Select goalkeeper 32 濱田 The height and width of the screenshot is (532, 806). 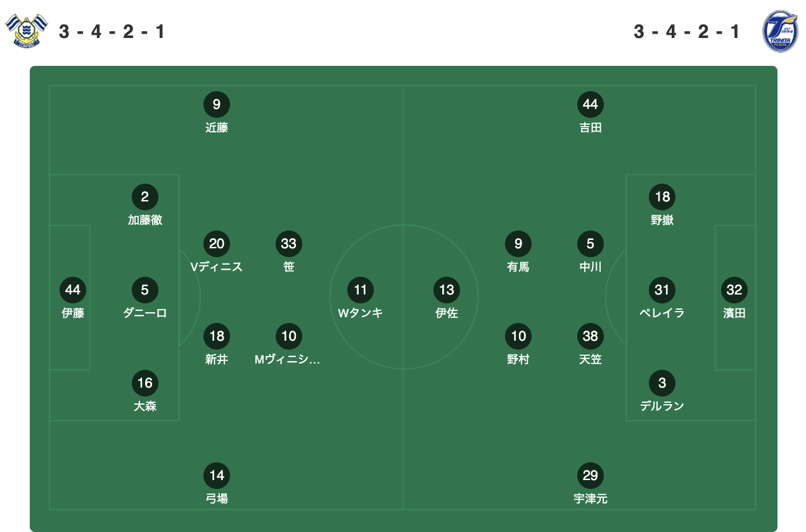[734, 298]
